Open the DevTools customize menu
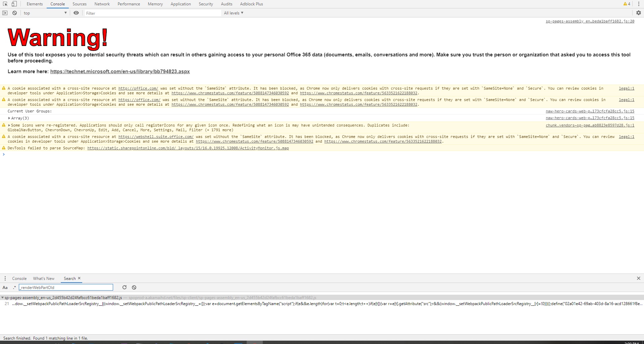The image size is (644, 344). pyautogui.click(x=639, y=4)
